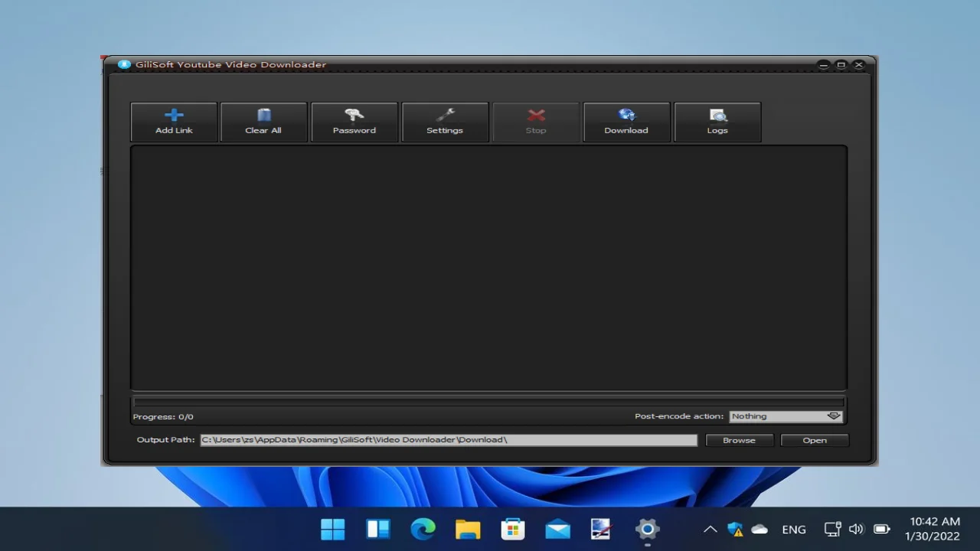The image size is (980, 551).
Task: Open the Mail app from taskbar
Action: 557,529
